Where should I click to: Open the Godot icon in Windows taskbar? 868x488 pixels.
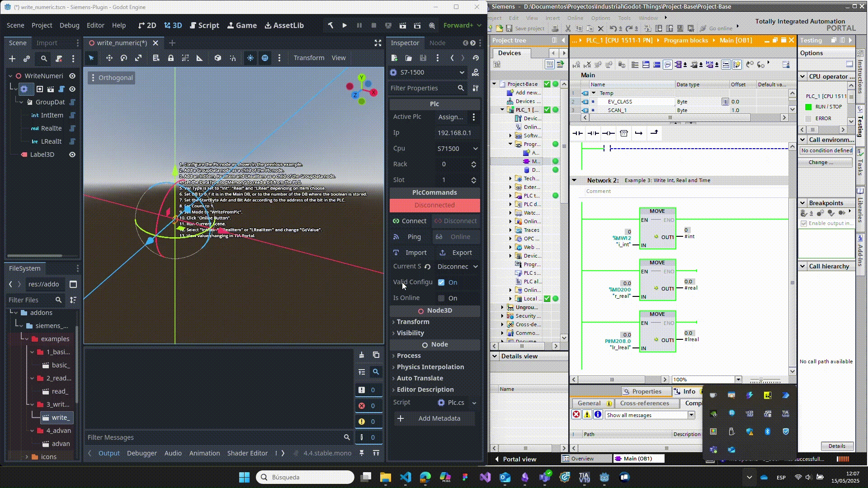click(x=604, y=477)
